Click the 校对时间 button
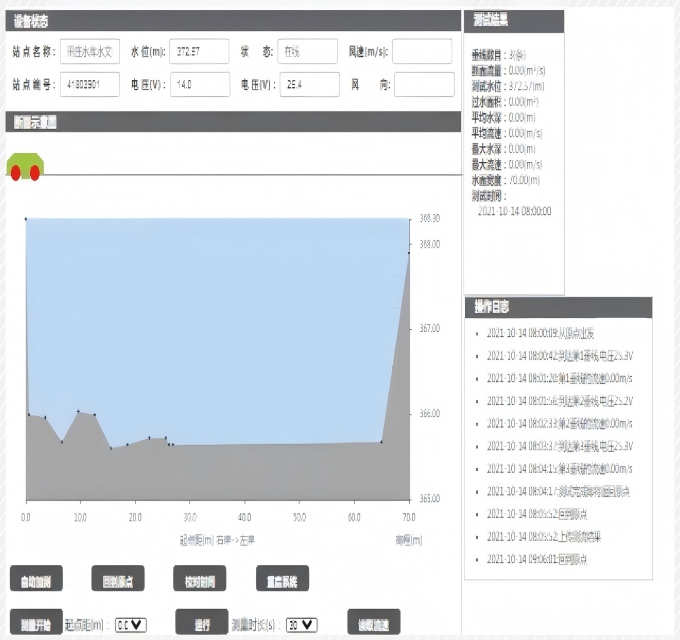This screenshot has width=680, height=640. tap(199, 579)
